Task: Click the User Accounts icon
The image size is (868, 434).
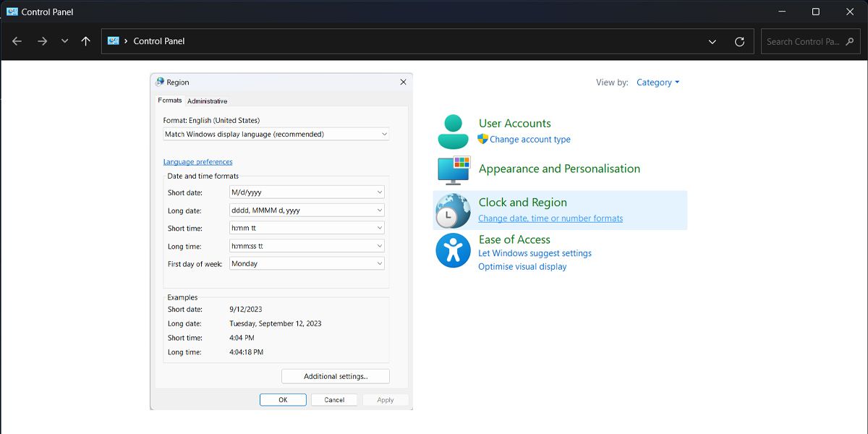Action: click(454, 132)
